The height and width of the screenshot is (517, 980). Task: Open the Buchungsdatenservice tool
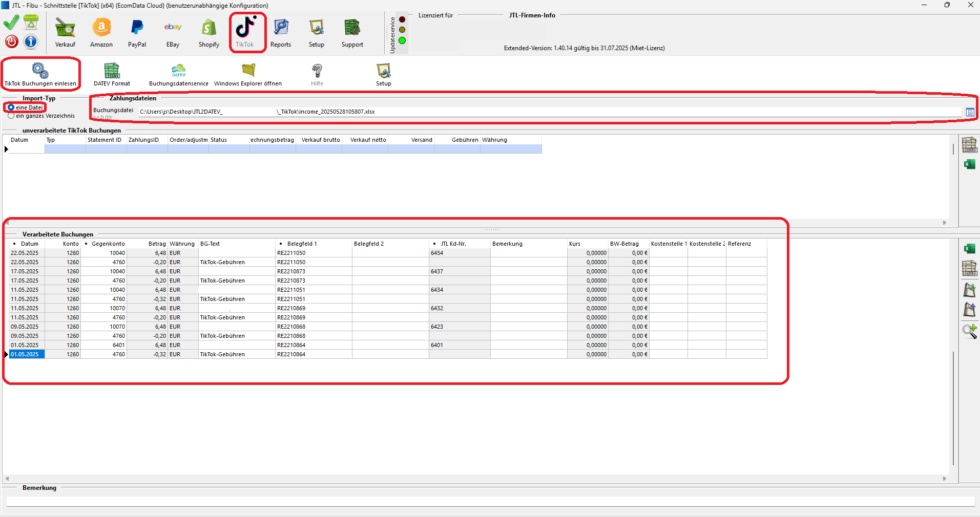point(178,75)
